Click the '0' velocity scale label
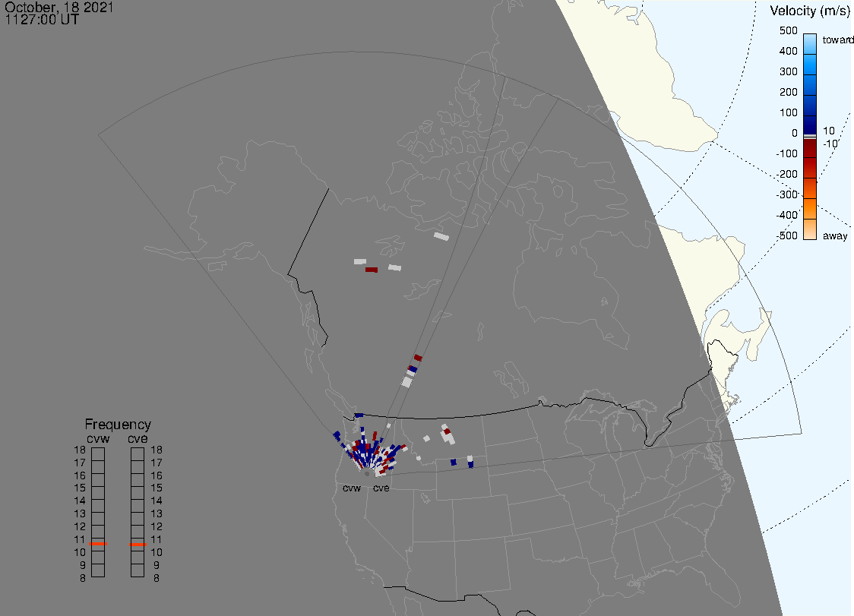This screenshot has width=854, height=616. click(795, 134)
